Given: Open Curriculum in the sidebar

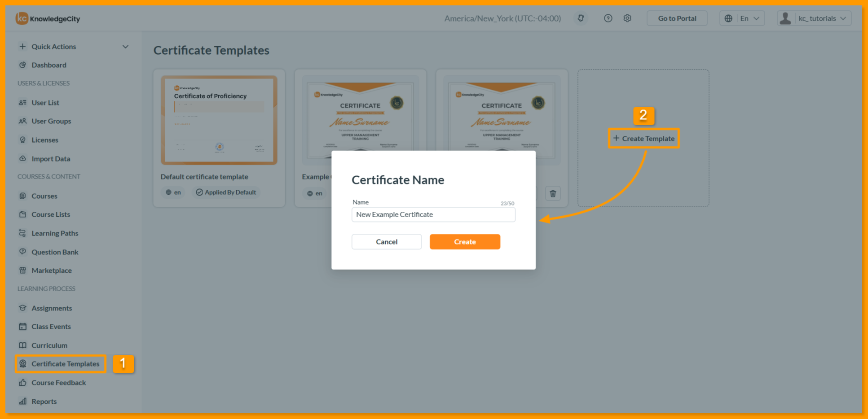Looking at the screenshot, I should click(49, 345).
